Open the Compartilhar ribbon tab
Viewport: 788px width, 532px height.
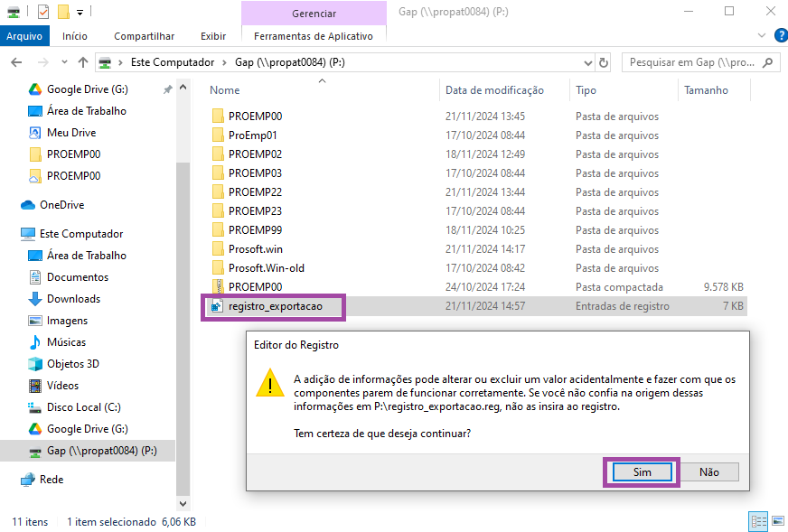(x=145, y=36)
